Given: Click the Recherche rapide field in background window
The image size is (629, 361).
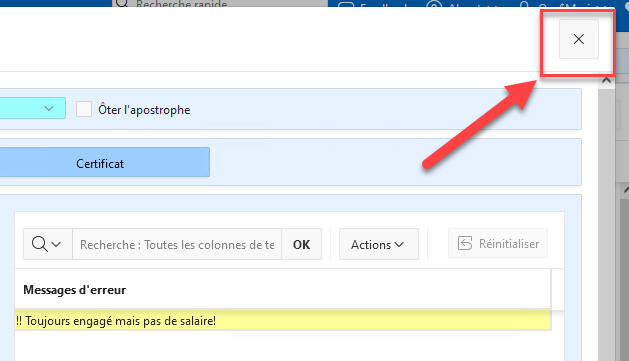Looking at the screenshot, I should (x=220, y=4).
